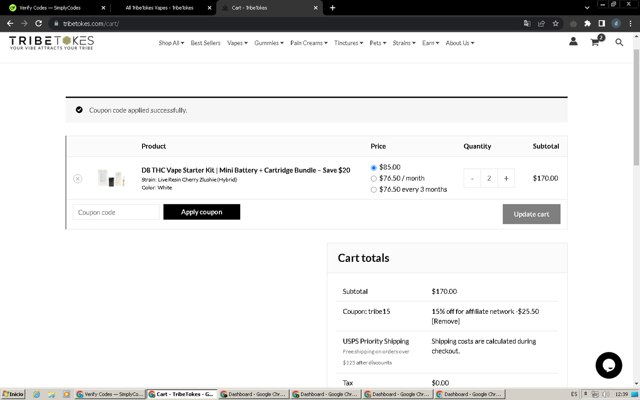This screenshot has height=400, width=640.
Task: Share this page via address bar icon
Action: [x=541, y=24]
